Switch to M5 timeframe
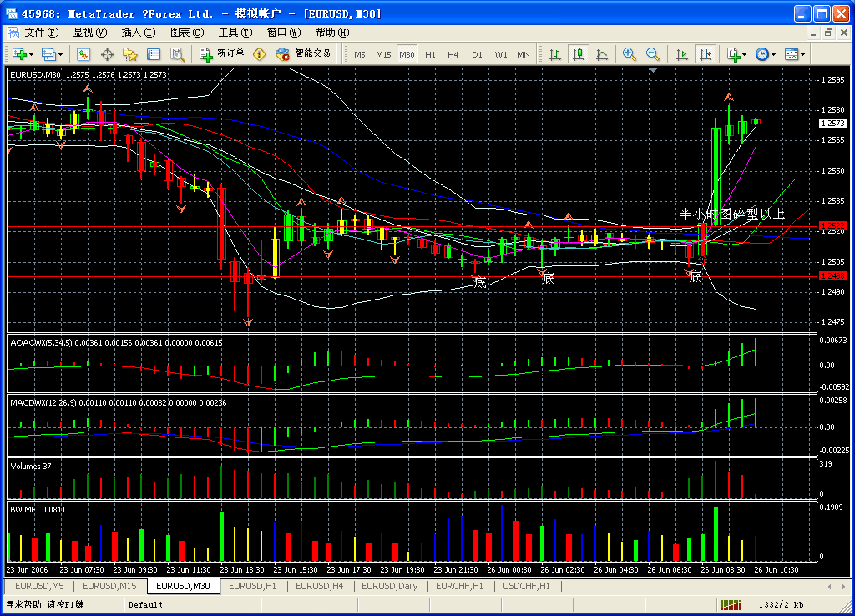The height and width of the screenshot is (616, 855). pyautogui.click(x=360, y=54)
